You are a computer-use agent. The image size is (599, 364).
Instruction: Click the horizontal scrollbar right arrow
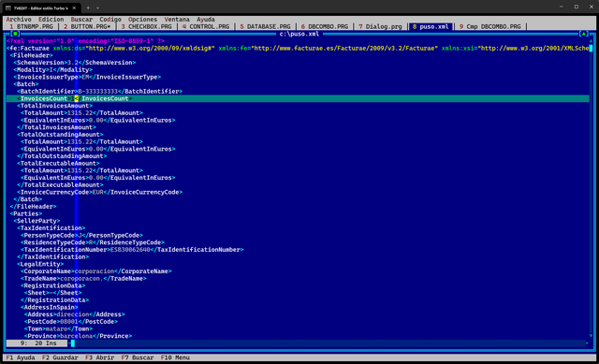tap(587, 343)
